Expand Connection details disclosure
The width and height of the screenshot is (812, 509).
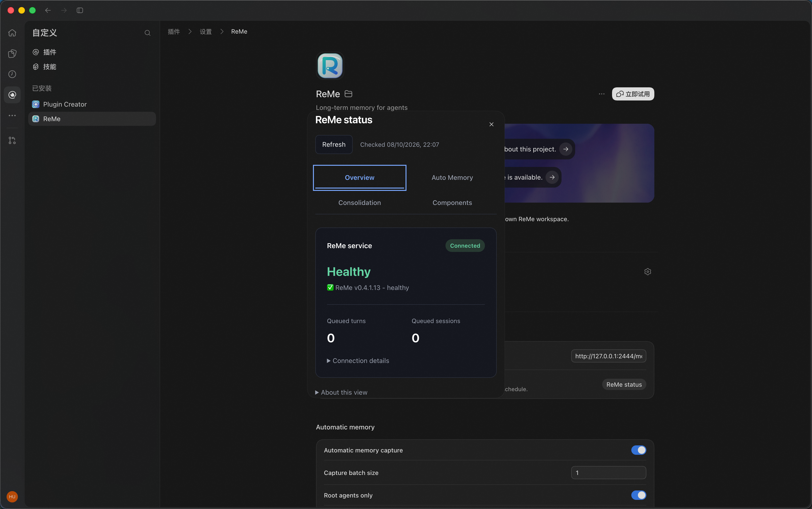pyautogui.click(x=358, y=361)
